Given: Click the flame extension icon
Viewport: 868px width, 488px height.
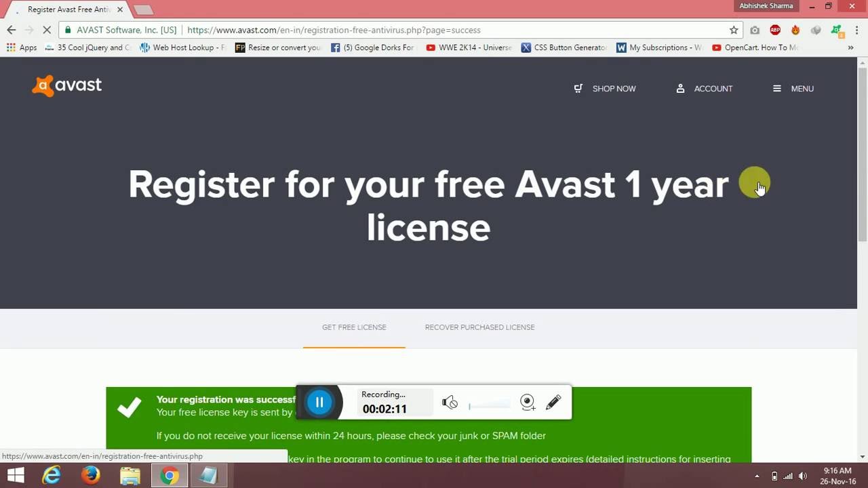Looking at the screenshot, I should [795, 30].
